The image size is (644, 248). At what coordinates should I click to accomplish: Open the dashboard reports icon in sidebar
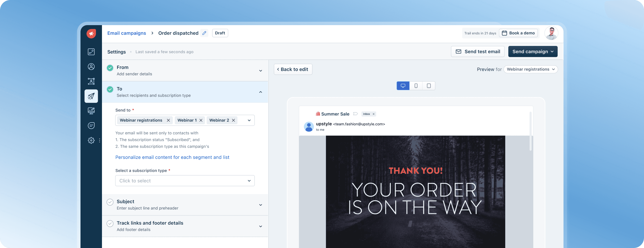point(91,52)
